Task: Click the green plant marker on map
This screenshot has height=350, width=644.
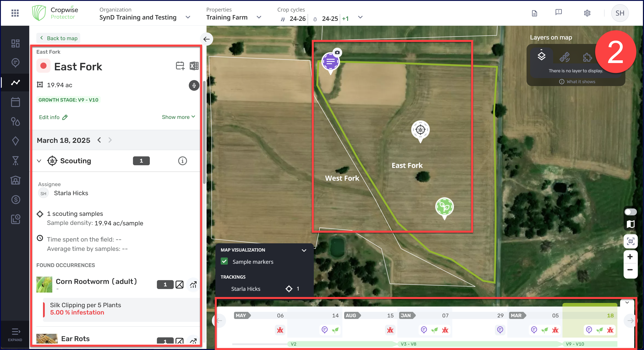Action: (x=444, y=207)
